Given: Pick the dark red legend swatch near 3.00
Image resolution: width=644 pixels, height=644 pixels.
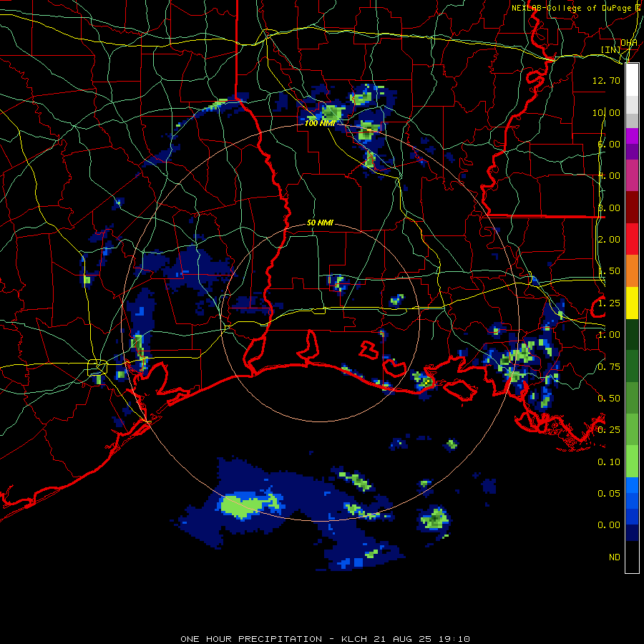Looking at the screenshot, I should click(632, 208).
